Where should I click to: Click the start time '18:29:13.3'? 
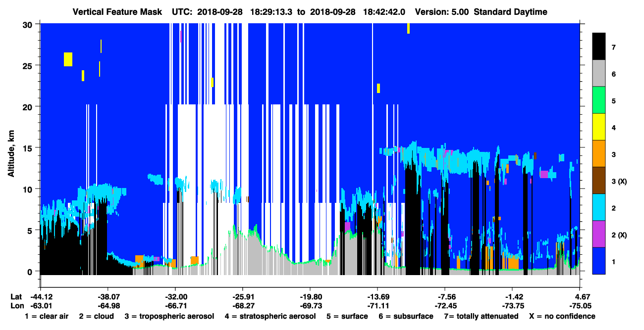(x=272, y=11)
